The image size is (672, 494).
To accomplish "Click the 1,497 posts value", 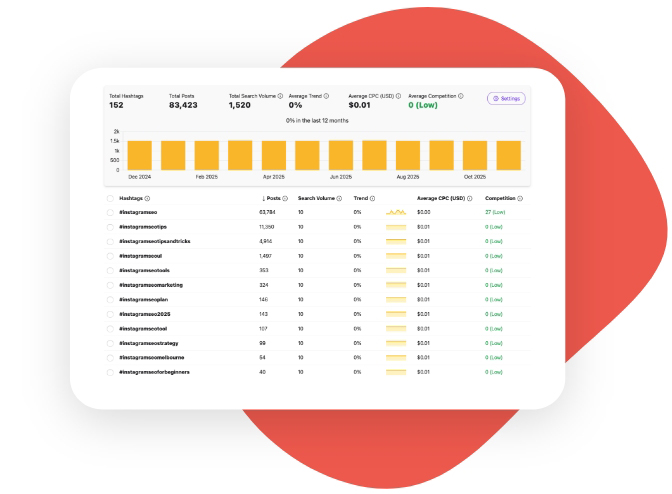I will (x=265, y=256).
